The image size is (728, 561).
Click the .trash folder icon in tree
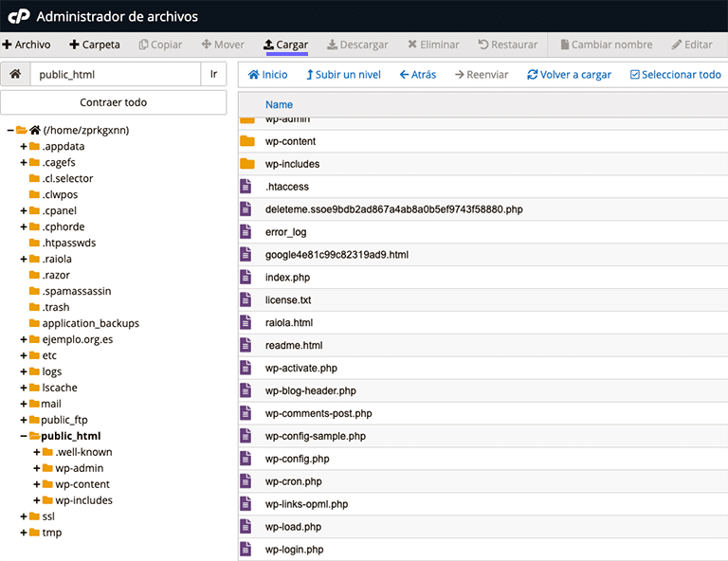click(34, 307)
